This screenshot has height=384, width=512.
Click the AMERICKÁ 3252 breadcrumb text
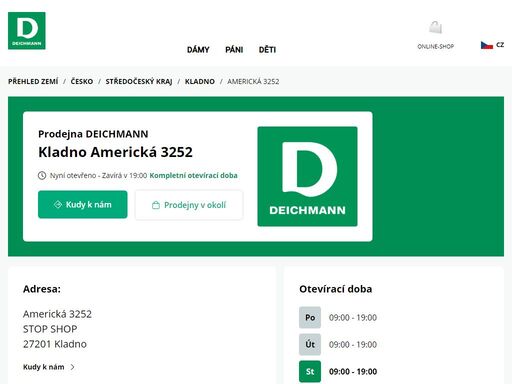253,81
